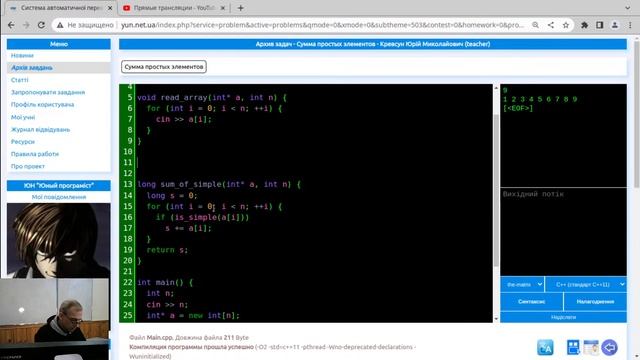This screenshot has width=640, height=360.
Task: Open Профіль користувача menu item
Action: point(42,104)
